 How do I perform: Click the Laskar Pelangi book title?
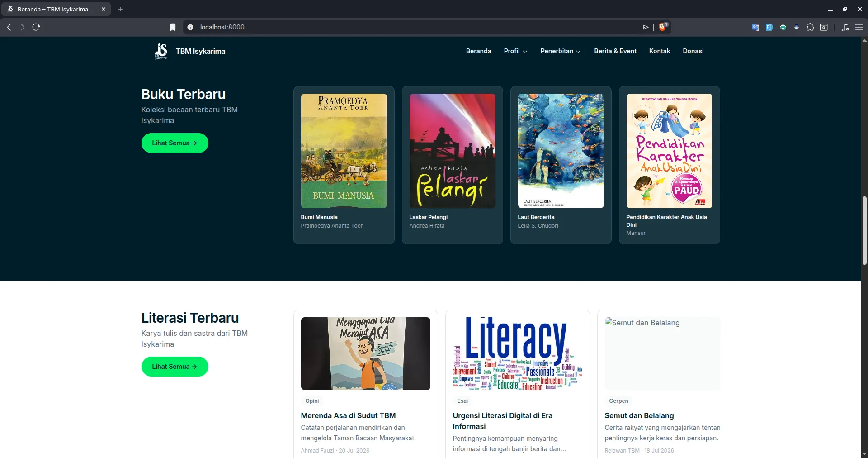pyautogui.click(x=429, y=217)
